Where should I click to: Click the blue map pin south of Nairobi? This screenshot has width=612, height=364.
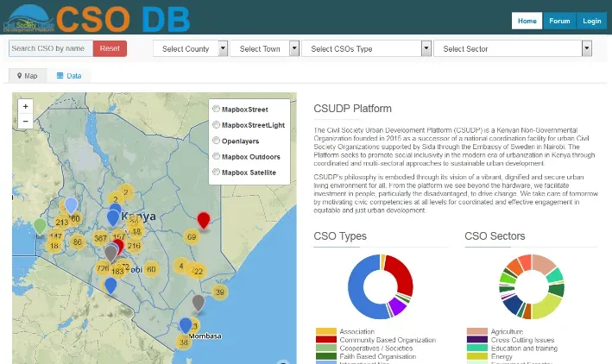click(110, 286)
